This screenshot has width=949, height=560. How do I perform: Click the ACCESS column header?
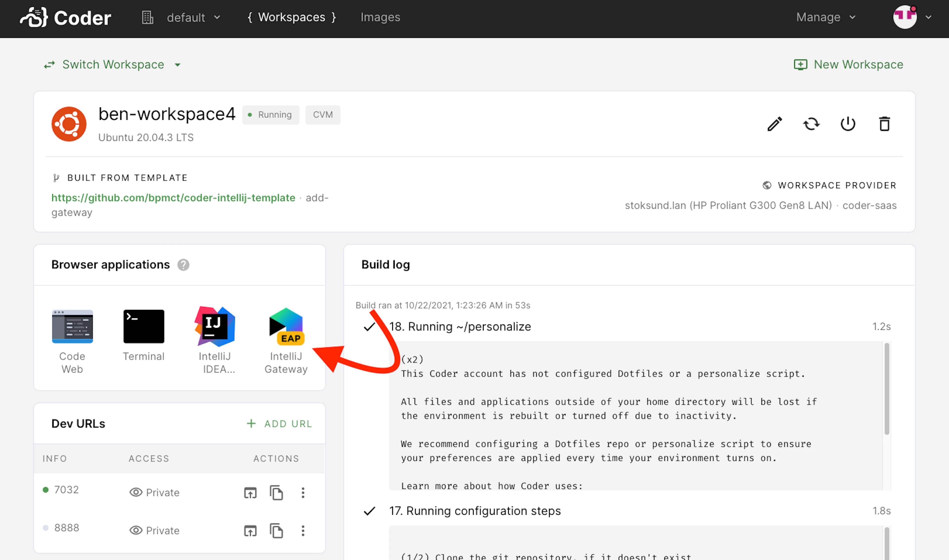click(x=149, y=458)
